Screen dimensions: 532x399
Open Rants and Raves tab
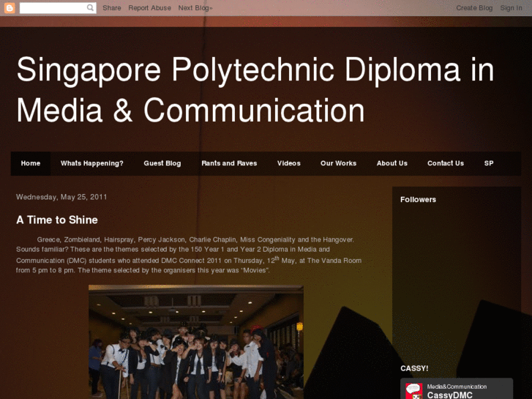point(229,163)
